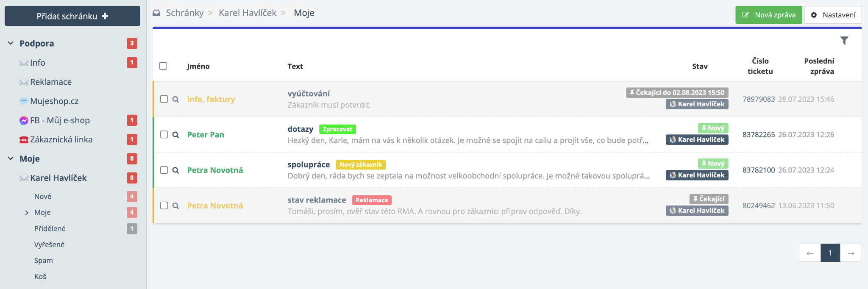Open magnifier preview for Peter Pan ticket

tap(175, 135)
